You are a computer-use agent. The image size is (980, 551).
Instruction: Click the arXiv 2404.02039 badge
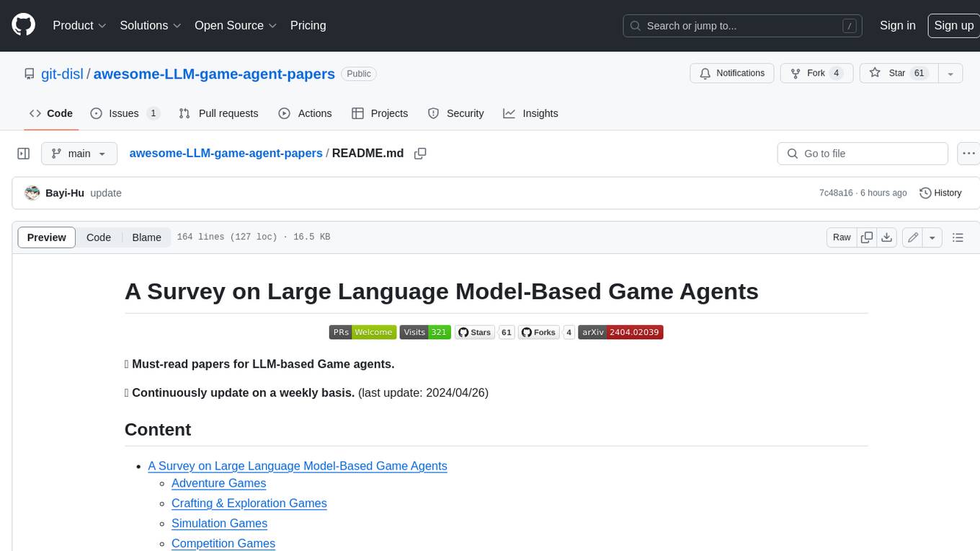point(620,332)
